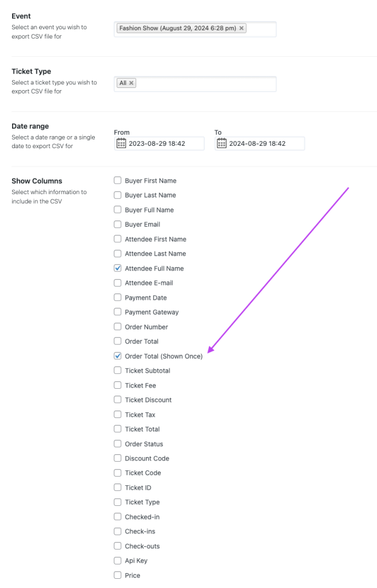Check the Order Number checkbox

tap(118, 327)
